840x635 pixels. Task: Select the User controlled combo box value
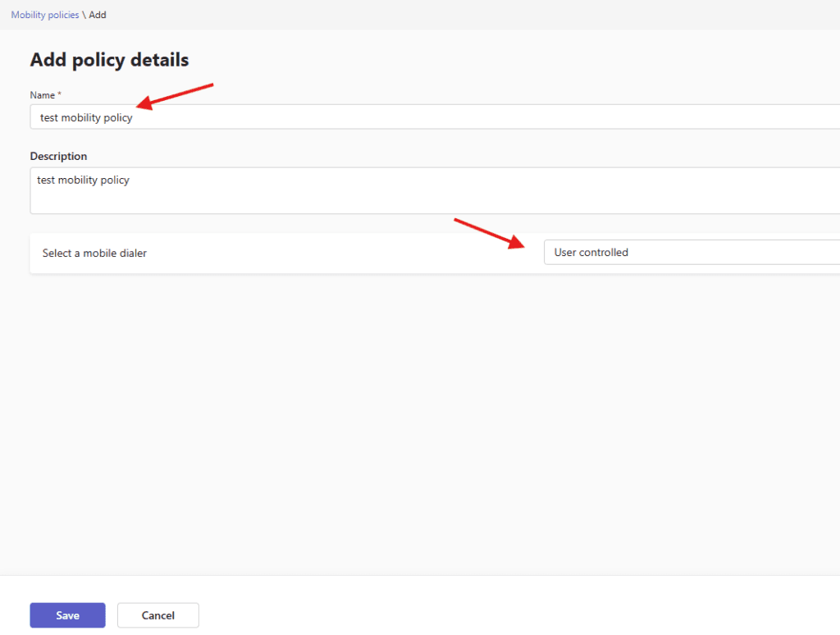591,253
